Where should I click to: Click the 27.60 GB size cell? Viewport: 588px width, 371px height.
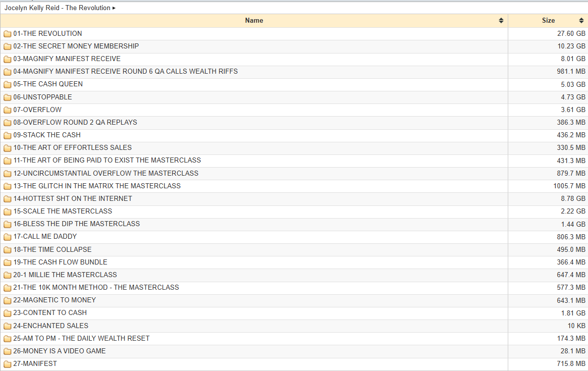[x=548, y=33]
